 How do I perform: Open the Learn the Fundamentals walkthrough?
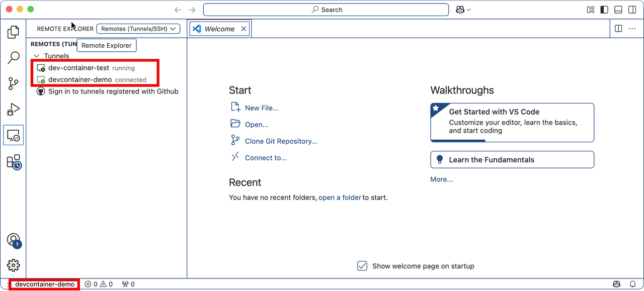tap(512, 160)
